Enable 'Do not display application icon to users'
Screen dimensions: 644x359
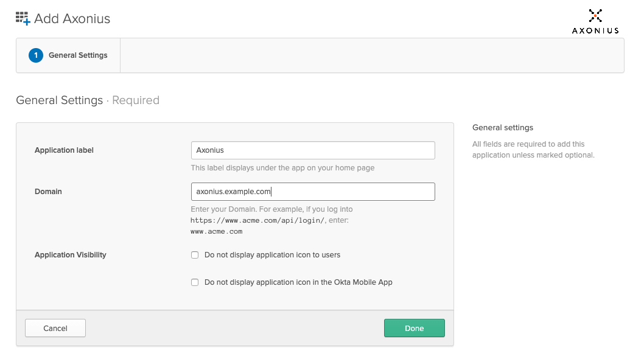pos(195,255)
